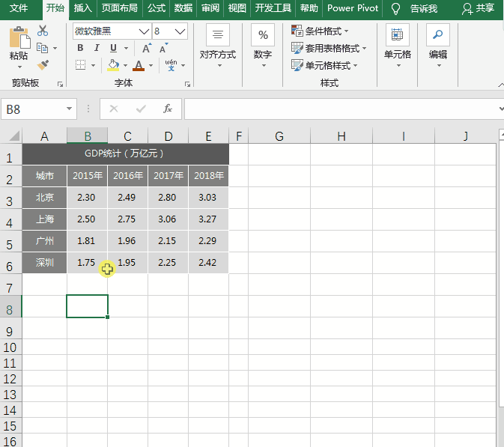Viewport: 504px width, 447px height.
Task: Open the 编辑 editing search group
Action: tap(438, 45)
